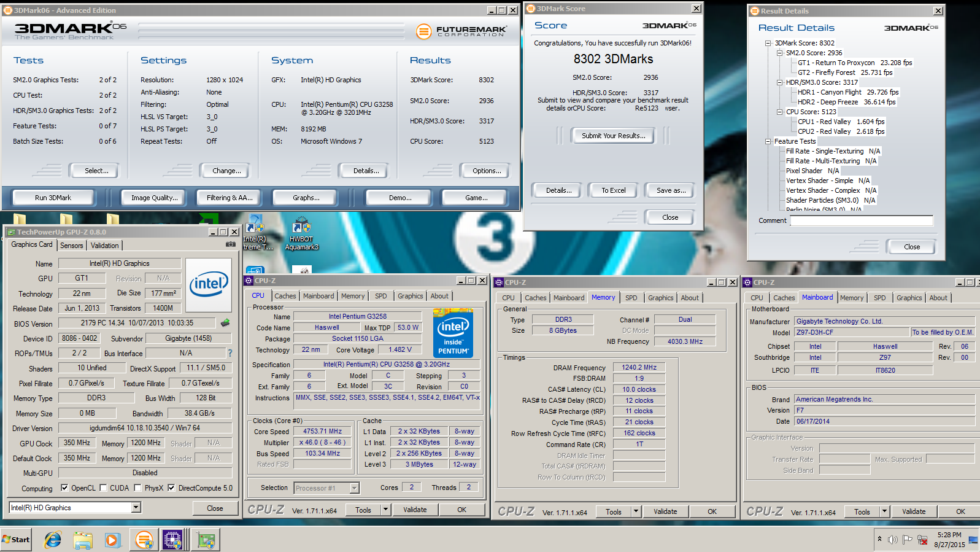Image resolution: width=980 pixels, height=552 pixels.
Task: Switch to Sensors tab in GPU-Z
Action: point(72,246)
